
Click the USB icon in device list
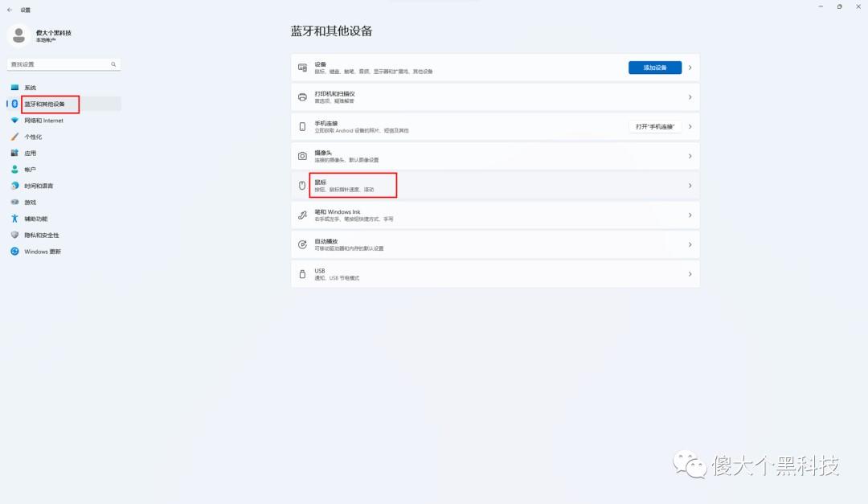pos(302,274)
